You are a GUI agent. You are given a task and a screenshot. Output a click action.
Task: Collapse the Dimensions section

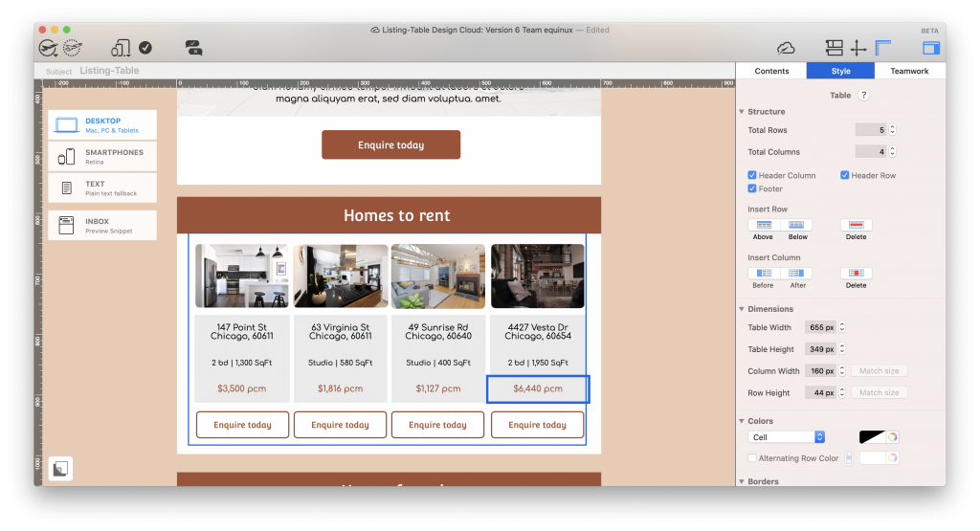tap(742, 309)
